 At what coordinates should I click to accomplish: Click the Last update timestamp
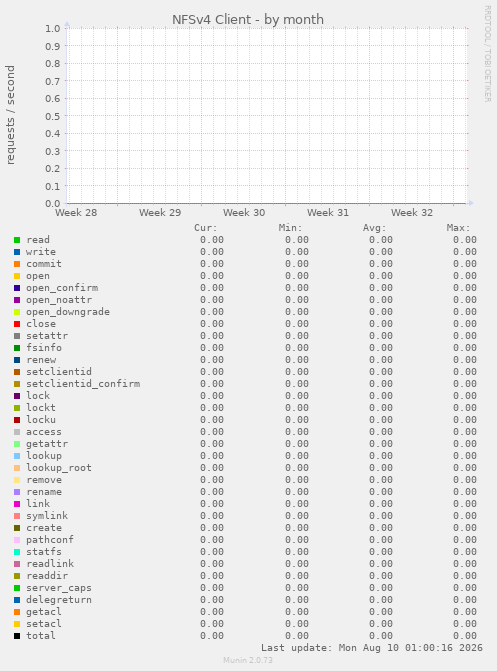point(372,648)
